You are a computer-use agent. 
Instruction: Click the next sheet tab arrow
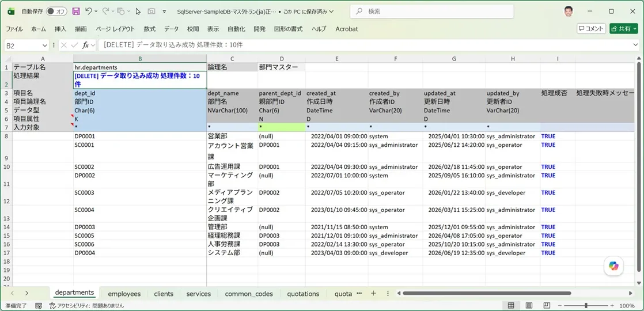coord(26,293)
